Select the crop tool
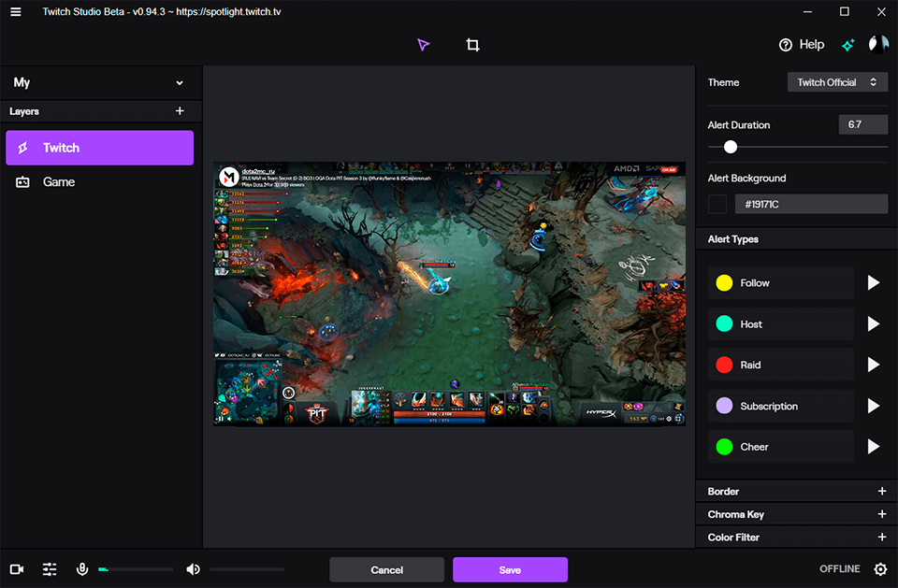898x588 pixels. coord(472,44)
